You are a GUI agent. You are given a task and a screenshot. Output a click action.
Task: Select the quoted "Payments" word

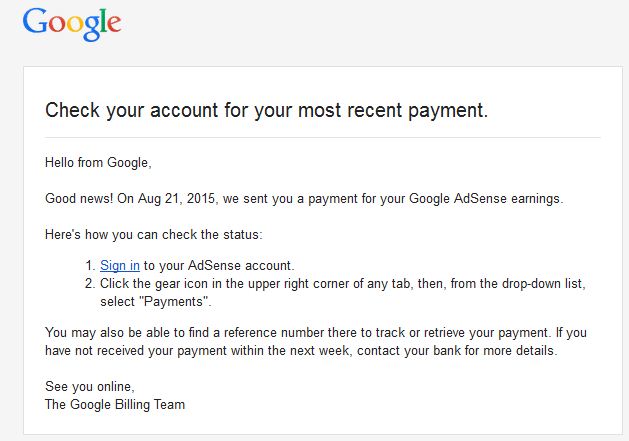point(176,302)
